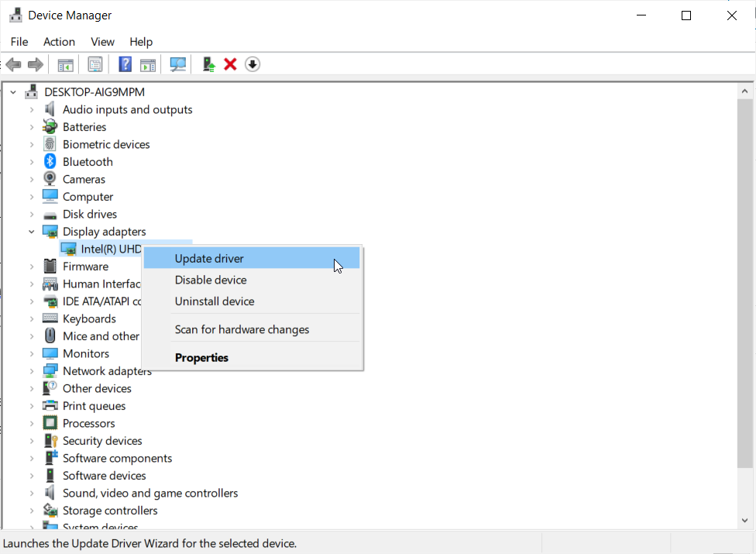Expand the IDE ATA/ATAPI controllers node
756x554 pixels.
32,301
